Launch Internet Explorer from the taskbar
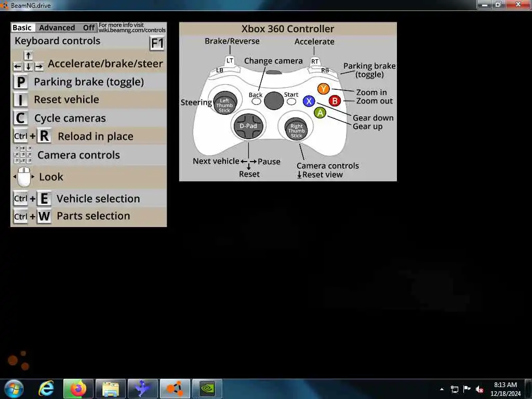Viewport: 532px width, 399px height. pos(46,389)
